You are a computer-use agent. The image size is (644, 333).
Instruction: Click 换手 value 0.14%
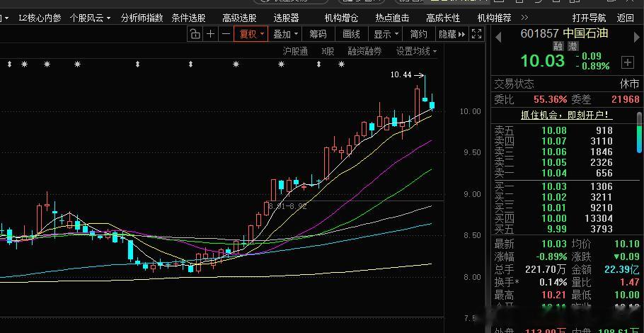click(553, 283)
